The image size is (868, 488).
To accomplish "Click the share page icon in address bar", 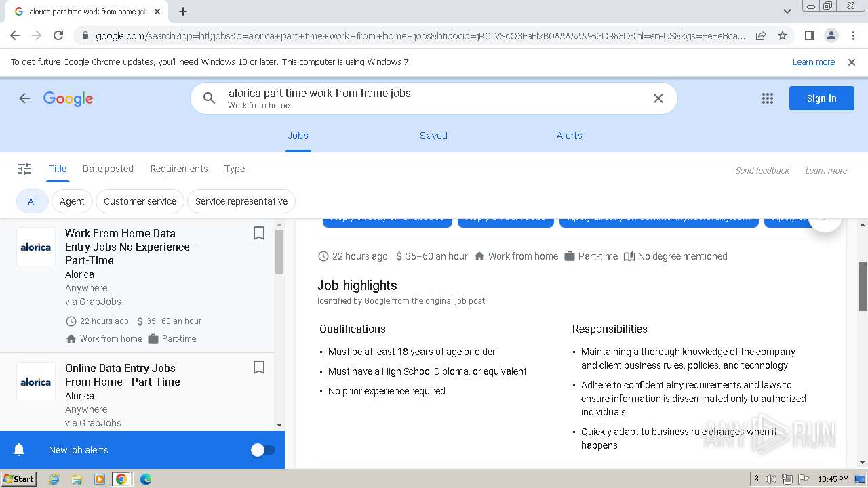I will coord(761,35).
